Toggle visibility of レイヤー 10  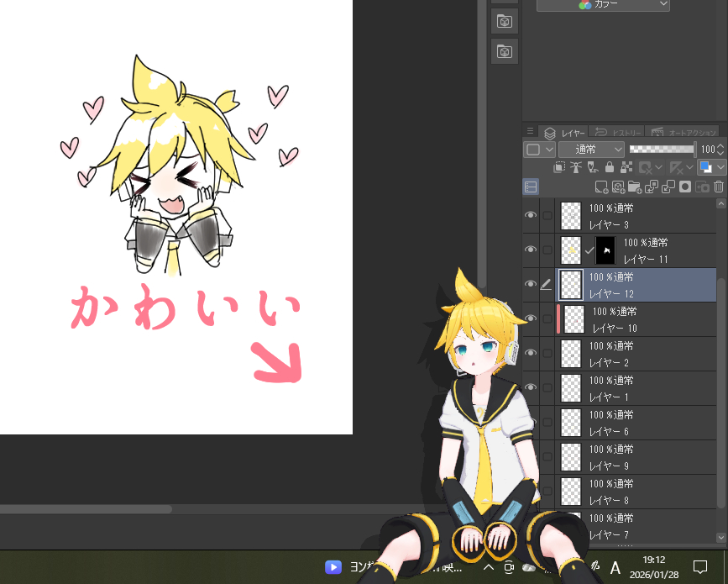(x=530, y=319)
